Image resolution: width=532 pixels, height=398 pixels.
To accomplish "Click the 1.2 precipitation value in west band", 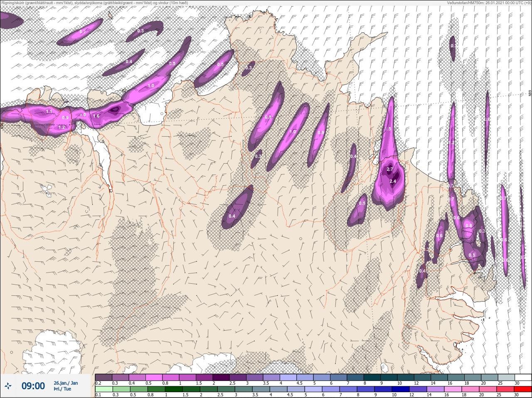I will coord(62,127).
